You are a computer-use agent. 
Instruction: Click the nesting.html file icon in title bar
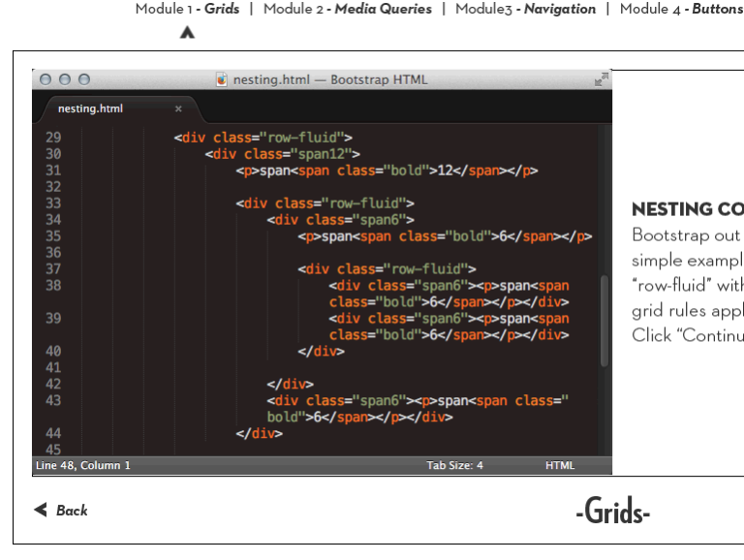[222, 79]
